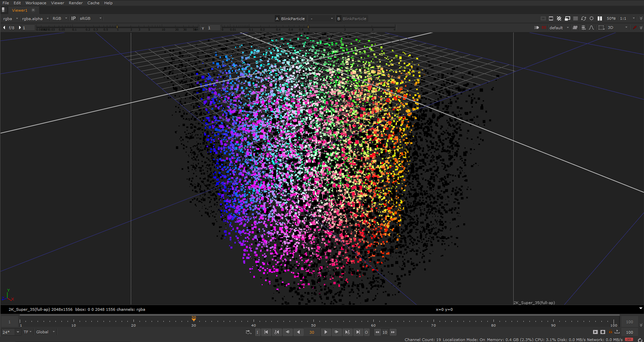Toggle the IP input process button

73,19
